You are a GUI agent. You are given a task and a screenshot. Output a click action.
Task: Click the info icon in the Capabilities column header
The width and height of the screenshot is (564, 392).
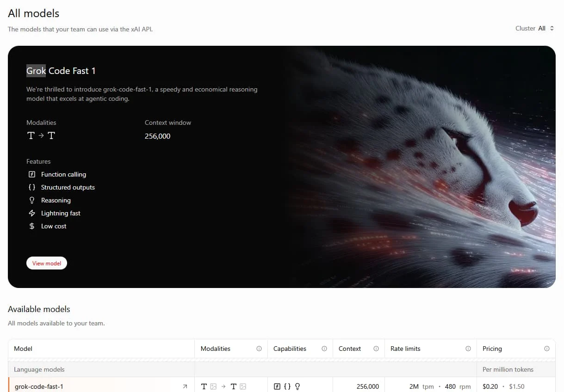(324, 349)
